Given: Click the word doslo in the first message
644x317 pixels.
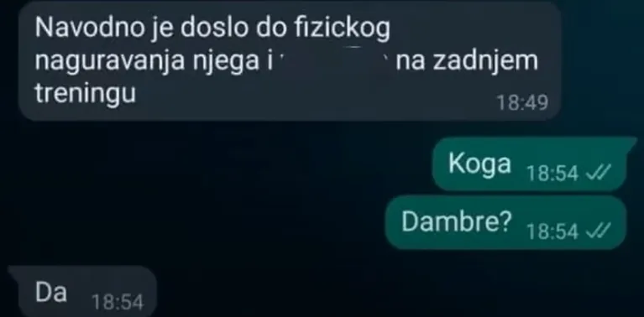Looking at the screenshot, I should click(x=214, y=28).
